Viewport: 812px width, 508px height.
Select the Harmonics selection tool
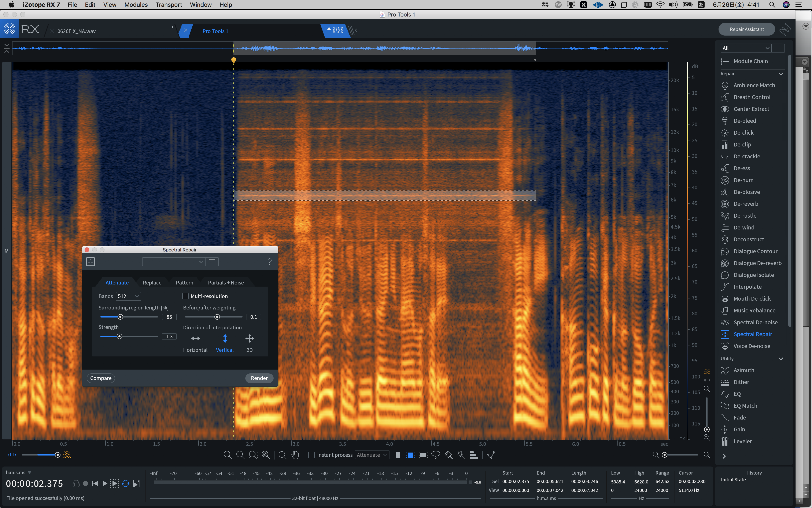[474, 455]
